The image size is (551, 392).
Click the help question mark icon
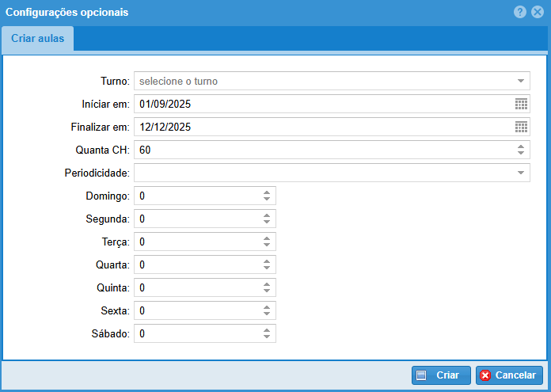pos(520,12)
